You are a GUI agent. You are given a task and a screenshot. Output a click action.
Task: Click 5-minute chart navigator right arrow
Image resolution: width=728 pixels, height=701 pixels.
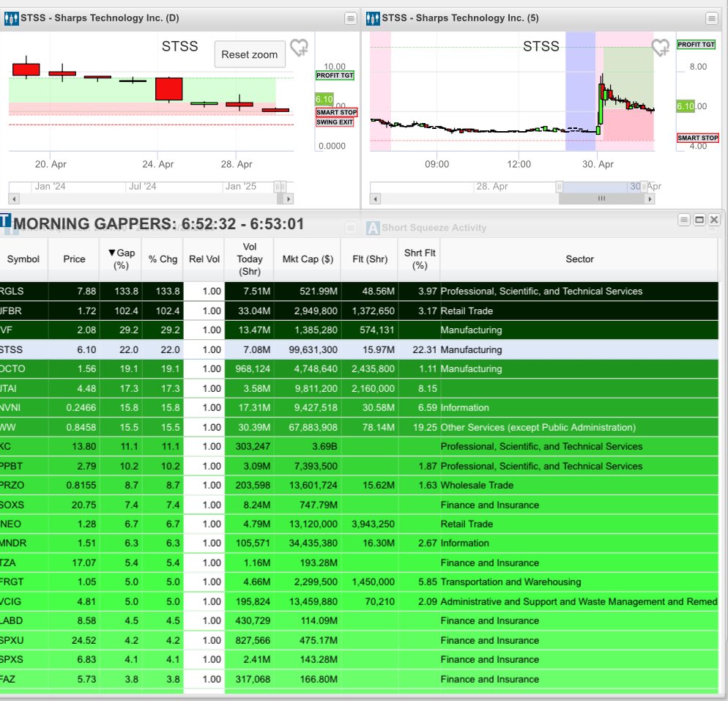[650, 199]
